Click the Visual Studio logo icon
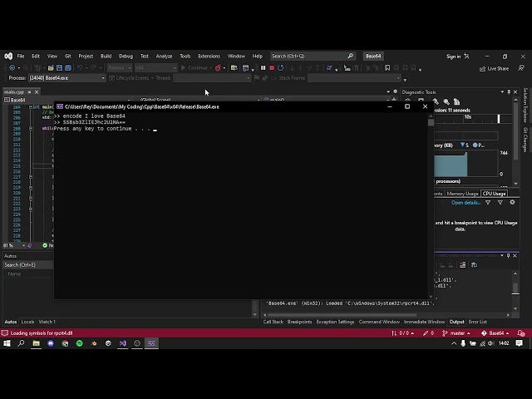This screenshot has width=532, height=399. 8,56
